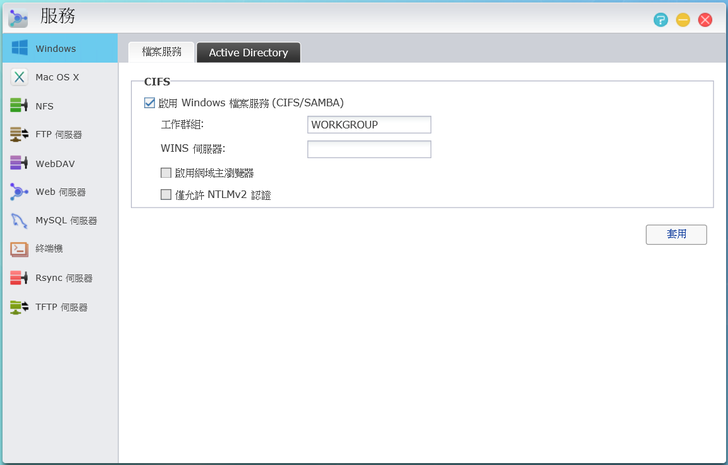
Task: Check 僅允許 NTLMv2 認證 option
Action: [166, 194]
